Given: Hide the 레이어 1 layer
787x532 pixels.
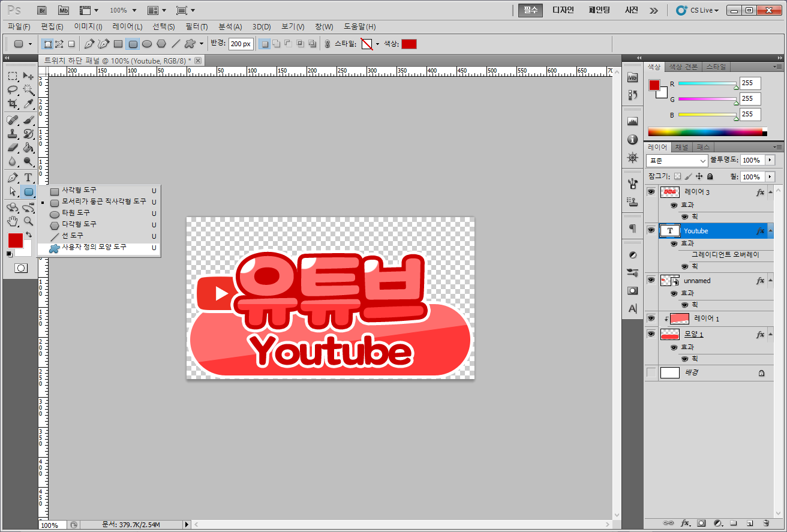Looking at the screenshot, I should (x=651, y=318).
